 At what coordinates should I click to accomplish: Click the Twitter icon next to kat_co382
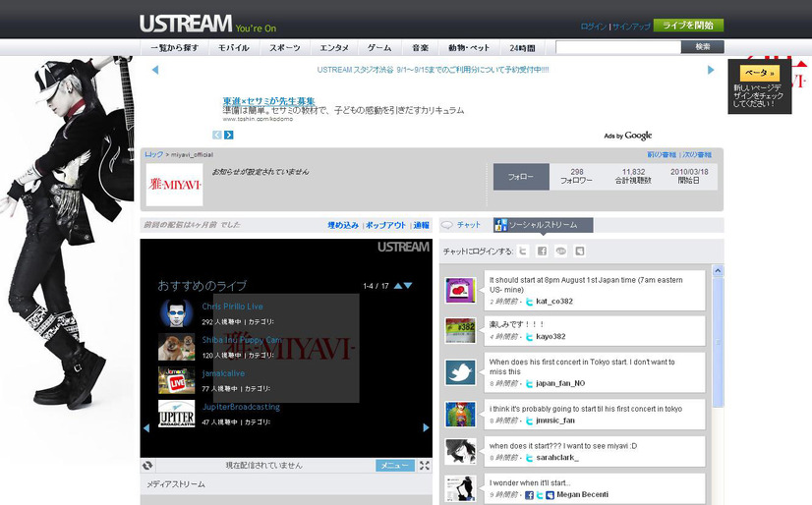tap(529, 302)
